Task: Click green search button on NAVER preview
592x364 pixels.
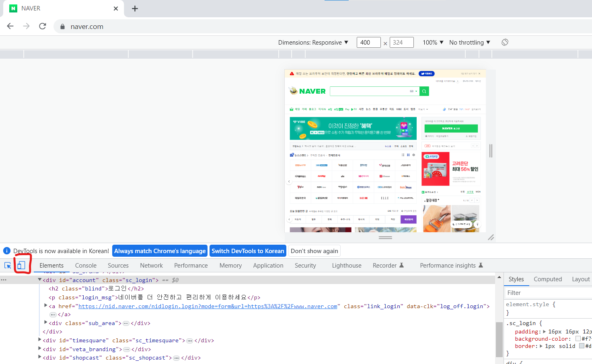Action: click(424, 91)
